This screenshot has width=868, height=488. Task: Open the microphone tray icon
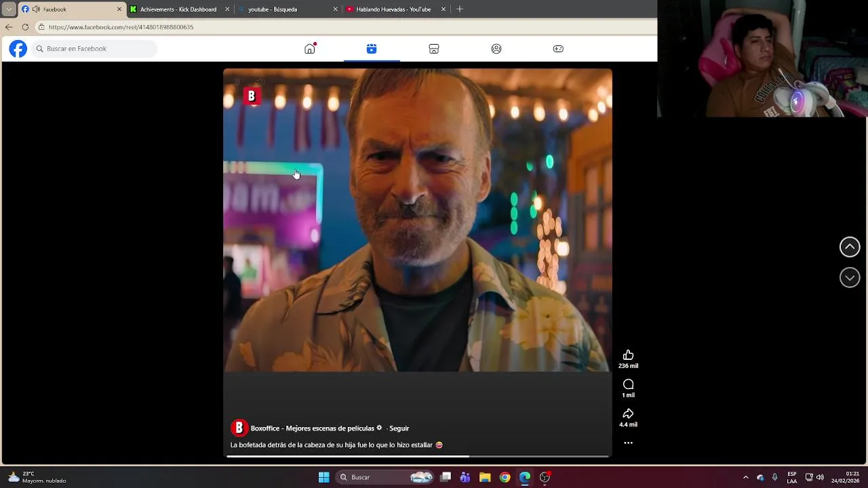click(x=774, y=477)
